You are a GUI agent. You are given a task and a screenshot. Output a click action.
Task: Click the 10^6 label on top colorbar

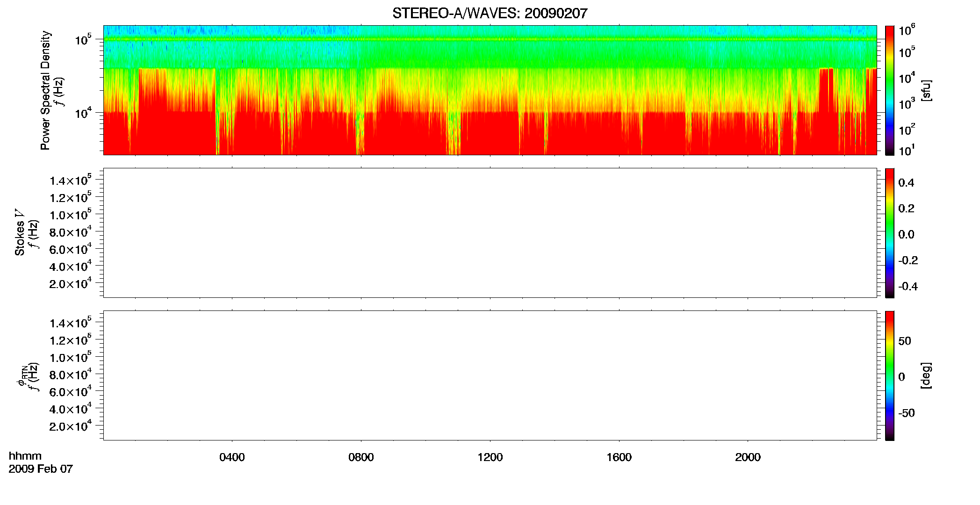(x=907, y=30)
